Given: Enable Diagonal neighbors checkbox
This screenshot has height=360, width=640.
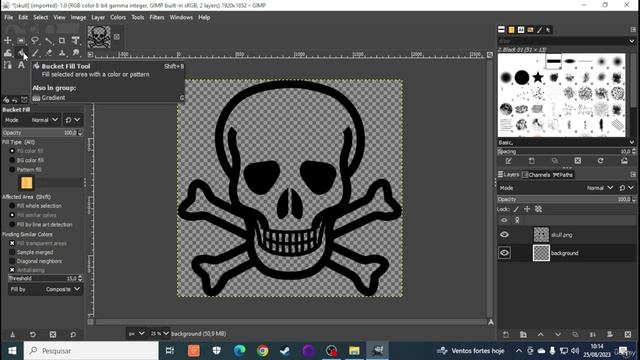Looking at the screenshot, I should pos(12,261).
